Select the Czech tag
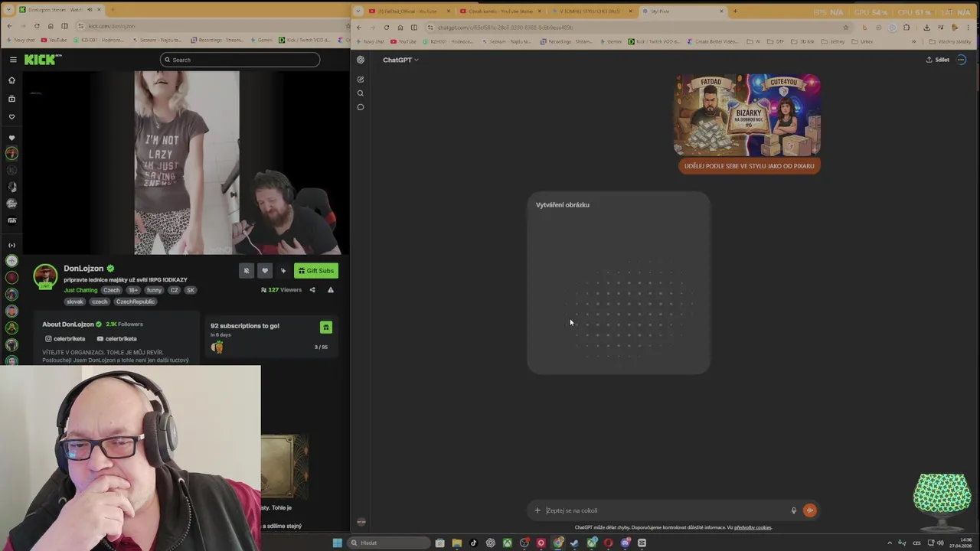This screenshot has width=980, height=551. click(x=112, y=290)
